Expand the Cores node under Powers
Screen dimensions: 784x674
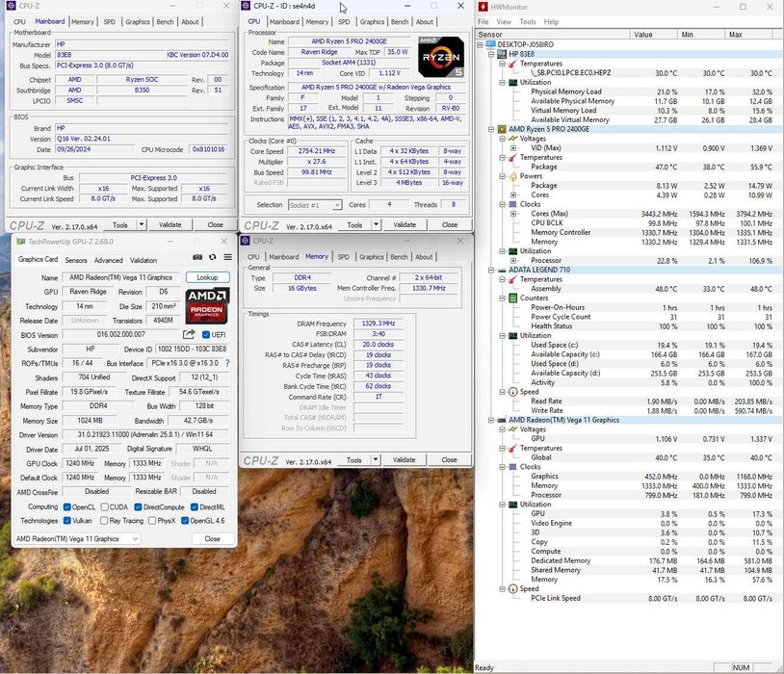pyautogui.click(x=513, y=195)
